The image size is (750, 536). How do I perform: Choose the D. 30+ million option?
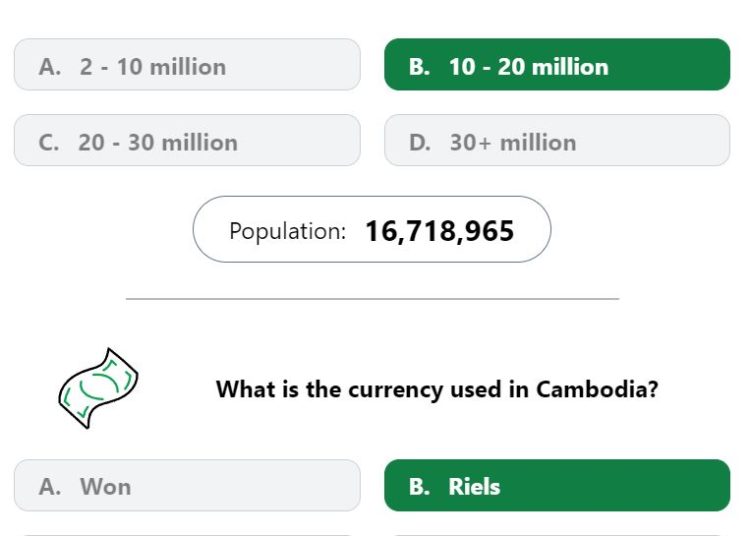pyautogui.click(x=557, y=140)
